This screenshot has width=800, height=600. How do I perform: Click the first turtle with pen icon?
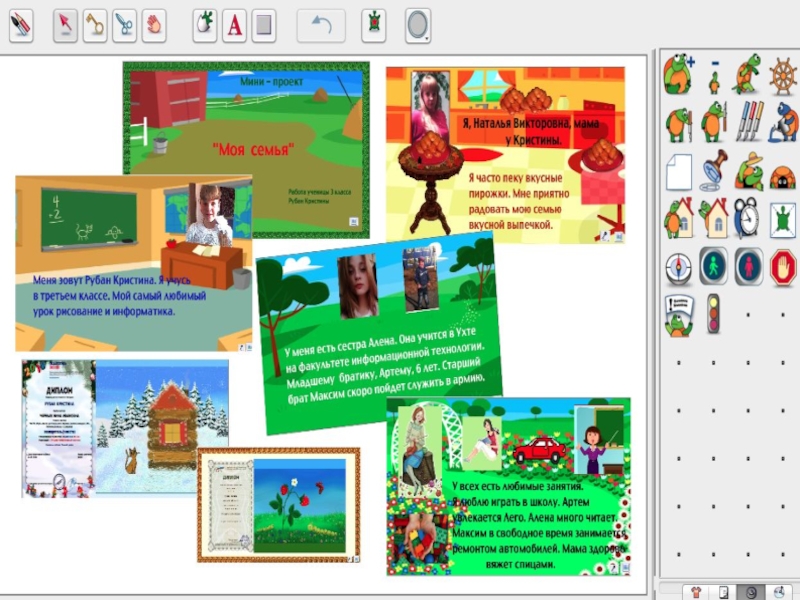679,123
